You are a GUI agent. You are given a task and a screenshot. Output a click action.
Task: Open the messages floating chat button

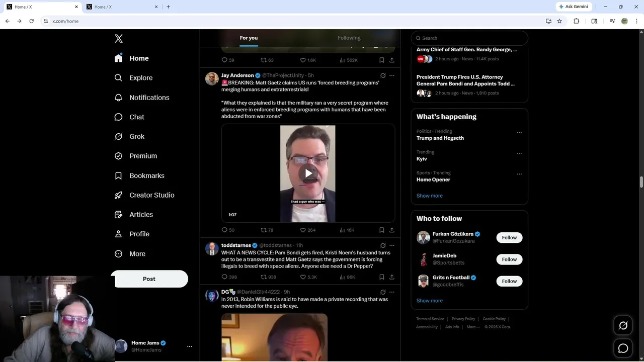(623, 348)
